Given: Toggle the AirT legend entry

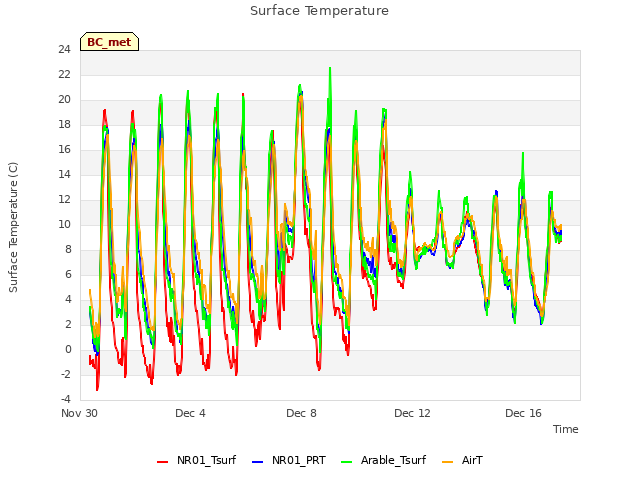Looking at the screenshot, I should tap(462, 460).
